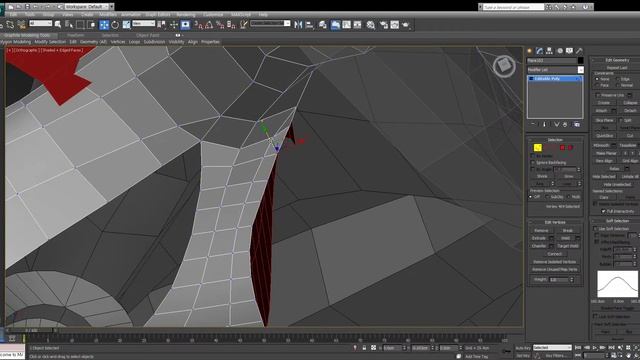Viewport: 640px width, 360px height.
Task: Toggle the 3D Snaps icon
Action: click(x=198, y=25)
